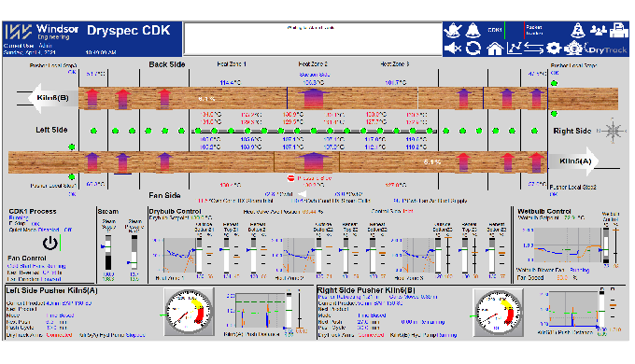
Task: Click the Heat Zone 3 drybulb trend graph
Action: (418, 255)
